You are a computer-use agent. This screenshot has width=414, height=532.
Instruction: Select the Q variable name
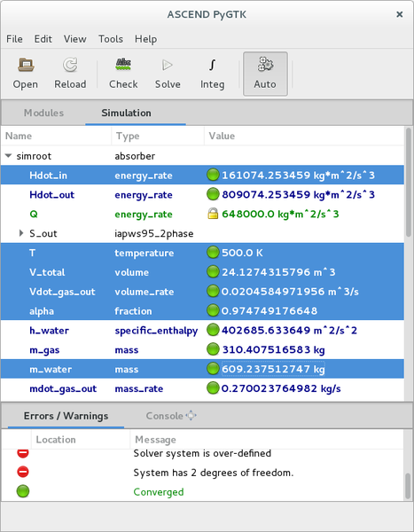[x=34, y=214]
